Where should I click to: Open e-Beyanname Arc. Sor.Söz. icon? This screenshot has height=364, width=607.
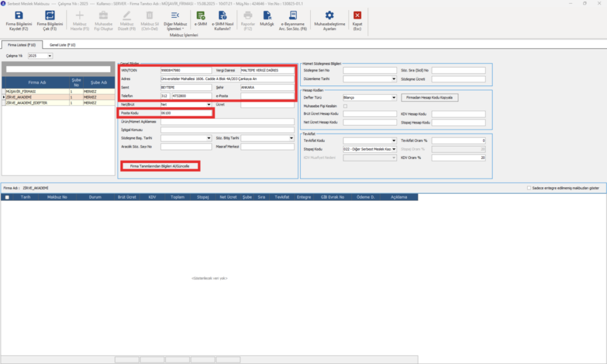(x=293, y=15)
